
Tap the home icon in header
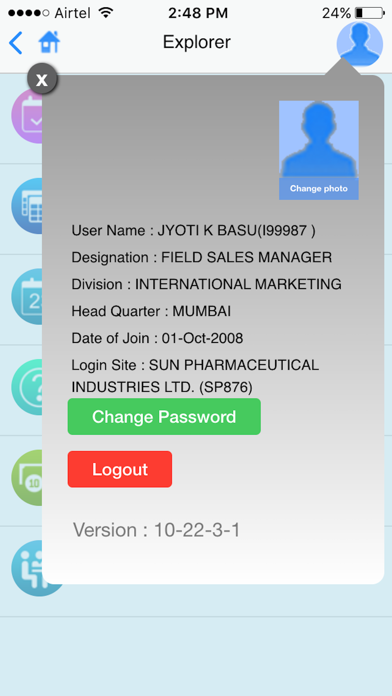(x=49, y=43)
